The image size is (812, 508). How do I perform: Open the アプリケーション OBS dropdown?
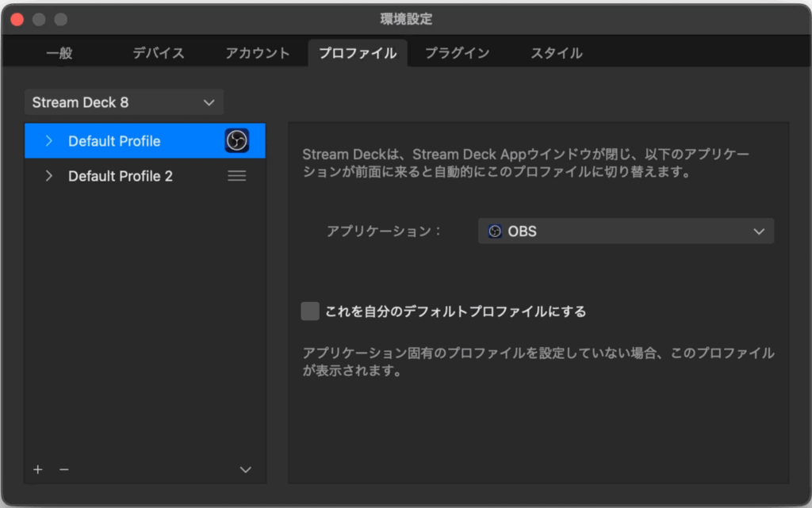(626, 231)
